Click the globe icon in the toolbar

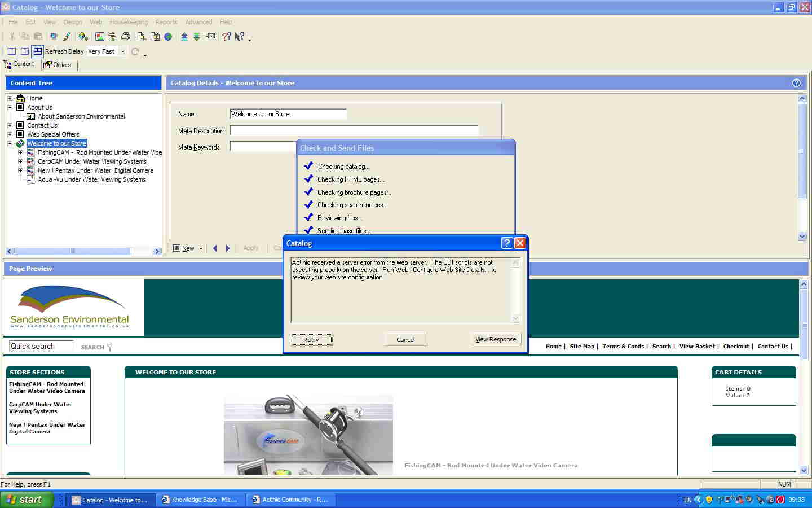(x=168, y=36)
